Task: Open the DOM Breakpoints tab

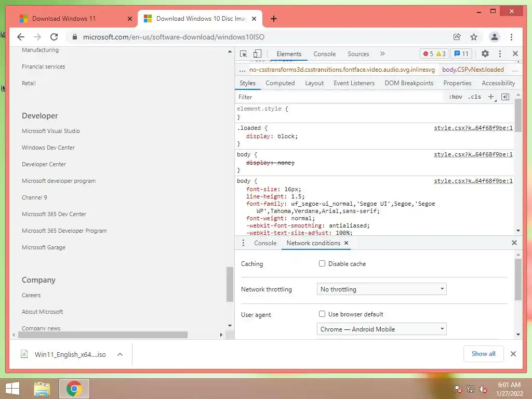Action: [409, 83]
